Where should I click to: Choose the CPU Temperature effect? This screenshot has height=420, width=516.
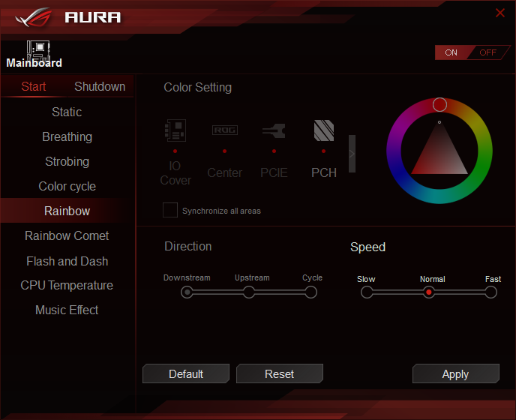point(67,286)
